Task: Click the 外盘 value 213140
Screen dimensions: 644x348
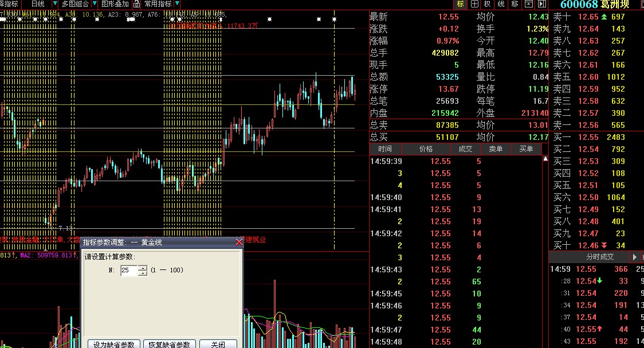Action: 535,113
